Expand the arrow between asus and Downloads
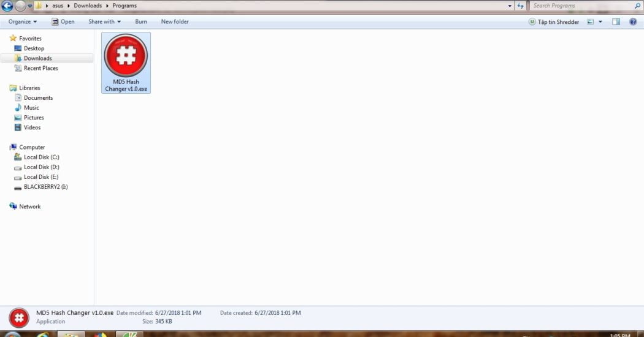 tap(68, 6)
